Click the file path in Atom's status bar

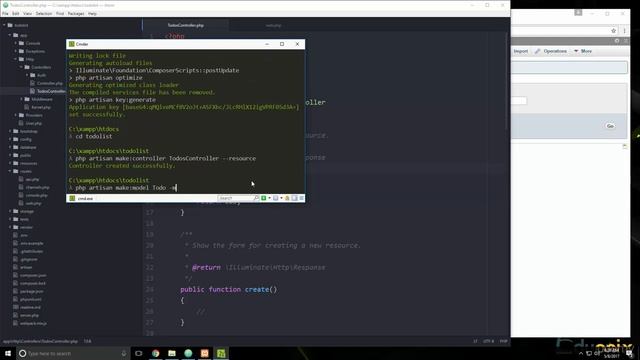tap(40, 341)
